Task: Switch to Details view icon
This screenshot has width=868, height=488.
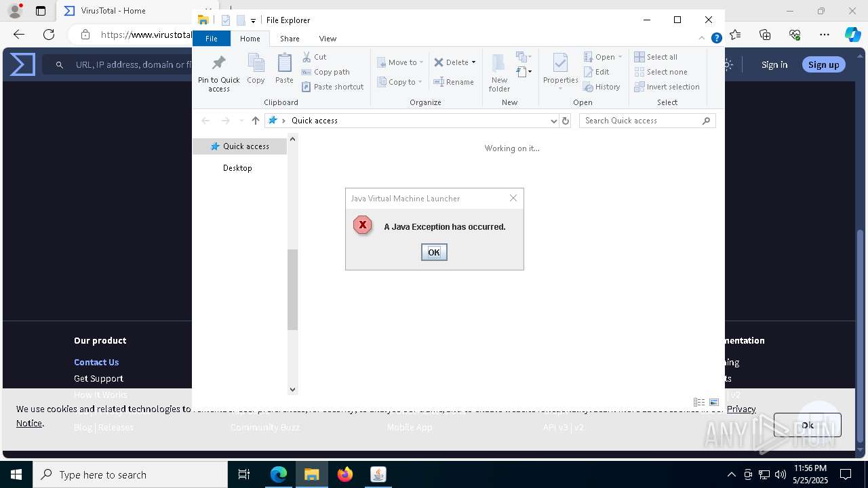Action: 699,402
